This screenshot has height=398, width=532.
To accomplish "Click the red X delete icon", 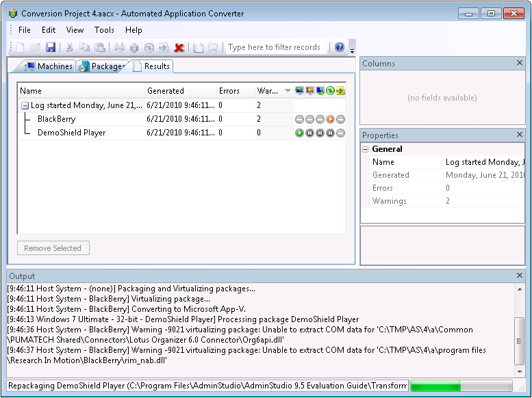I will point(179,48).
